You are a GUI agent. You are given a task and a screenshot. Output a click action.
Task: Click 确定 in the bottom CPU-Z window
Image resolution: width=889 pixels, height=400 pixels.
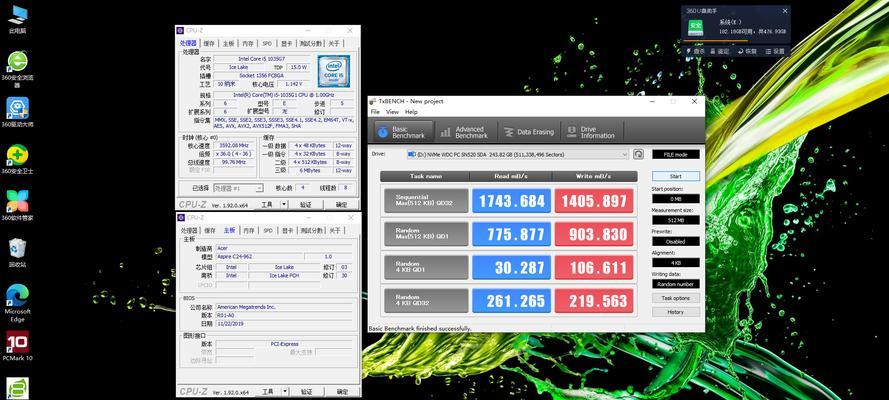pyautogui.click(x=342, y=392)
